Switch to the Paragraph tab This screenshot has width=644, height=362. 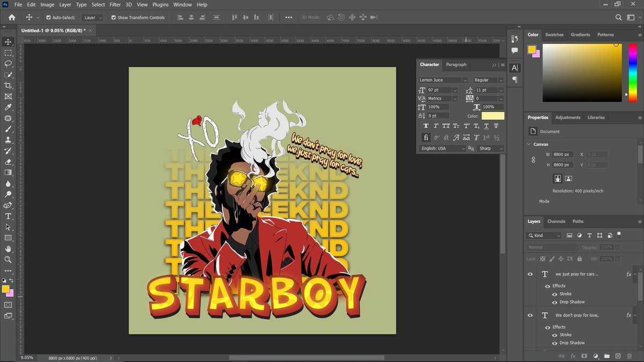pyautogui.click(x=456, y=64)
